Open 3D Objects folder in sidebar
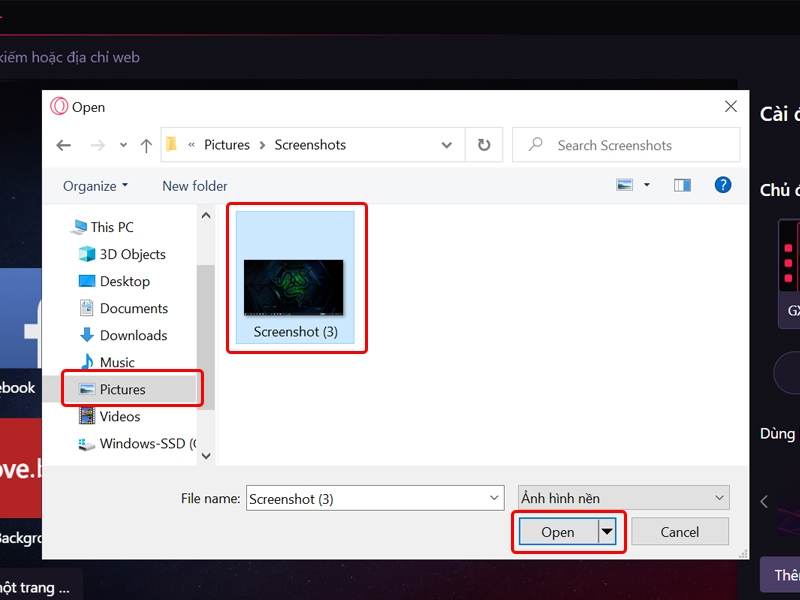 (x=122, y=254)
